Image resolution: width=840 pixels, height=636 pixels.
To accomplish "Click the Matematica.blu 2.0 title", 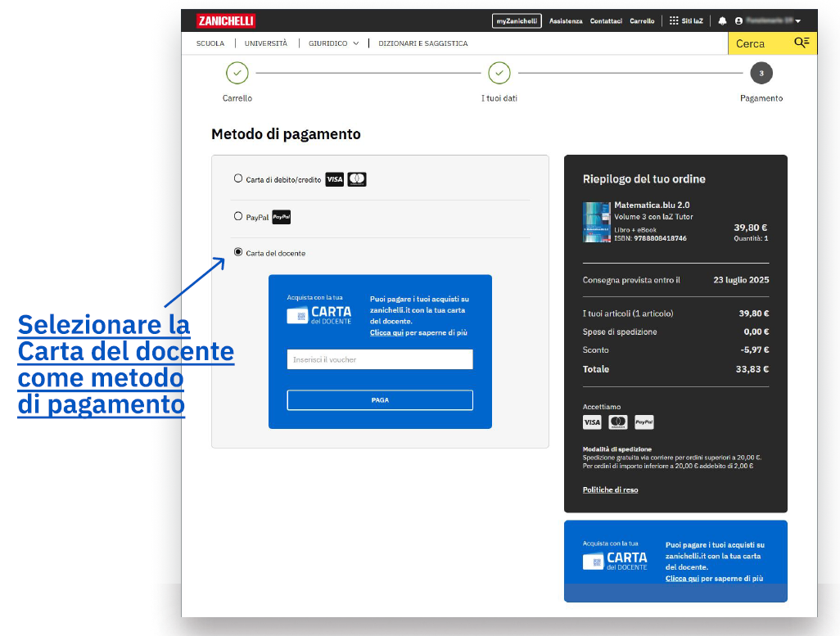I will pos(652,205).
